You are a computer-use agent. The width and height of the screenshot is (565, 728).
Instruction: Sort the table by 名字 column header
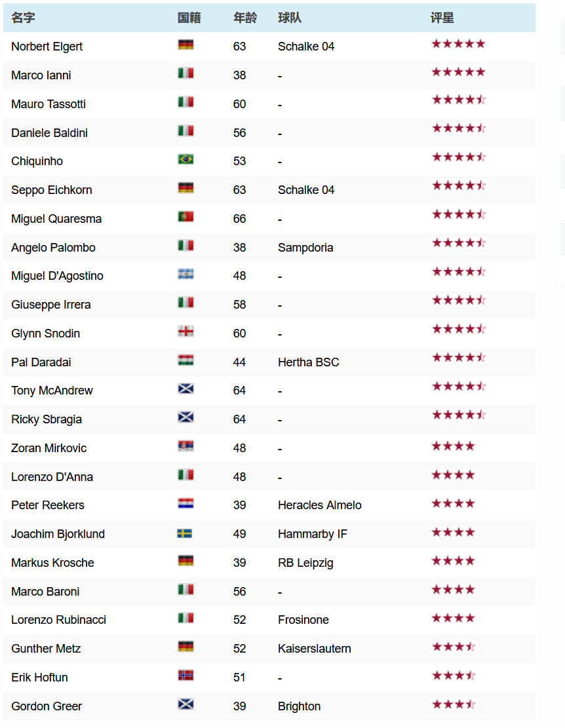23,18
